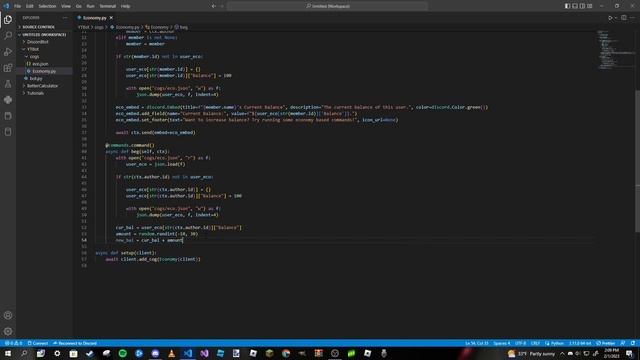Open the Python extension view icon
Image resolution: width=640 pixels, height=360 pixels.
pos(8,100)
